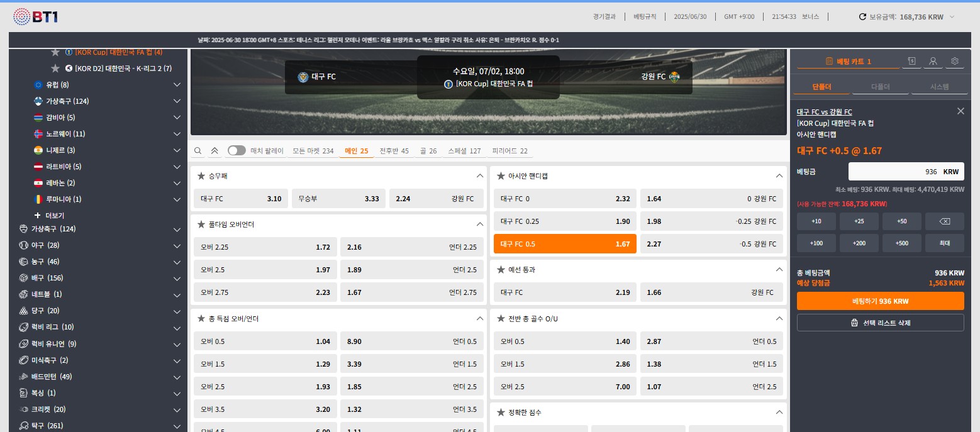
Task: Place bet with 베팅하기 936 KRW button
Action: 880,301
